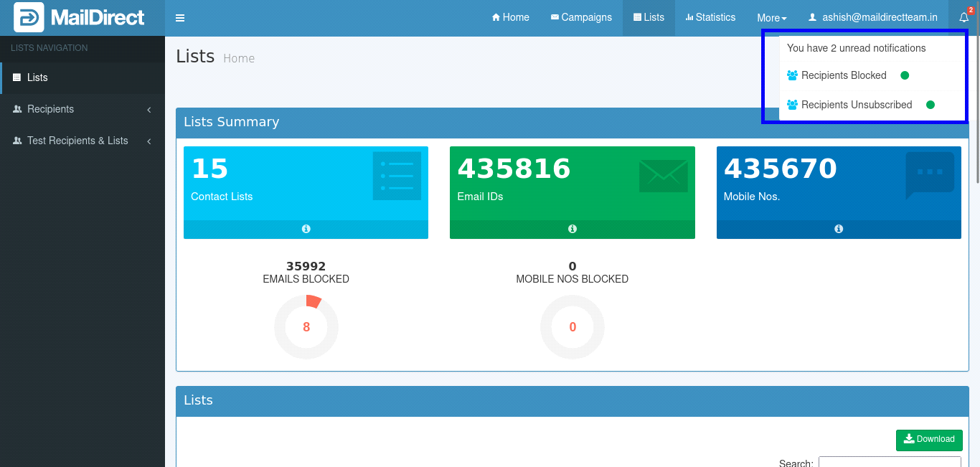Open the More dropdown menu

click(x=771, y=18)
